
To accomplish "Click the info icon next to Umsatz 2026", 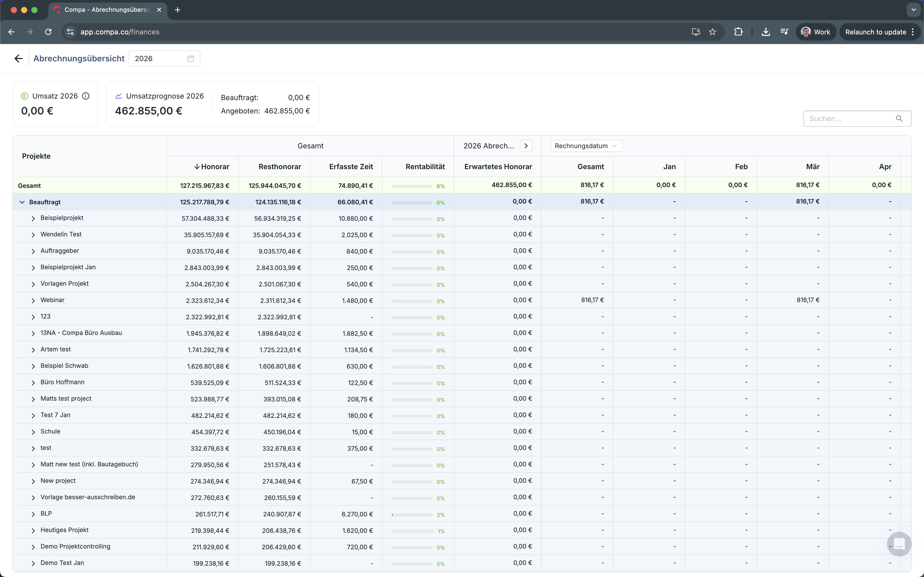I will click(86, 96).
